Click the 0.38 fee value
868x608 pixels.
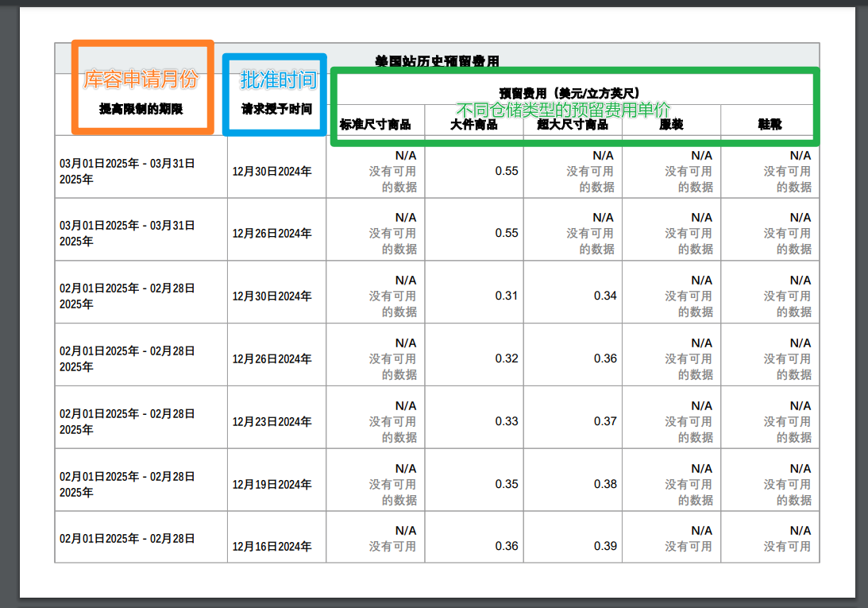coord(605,484)
